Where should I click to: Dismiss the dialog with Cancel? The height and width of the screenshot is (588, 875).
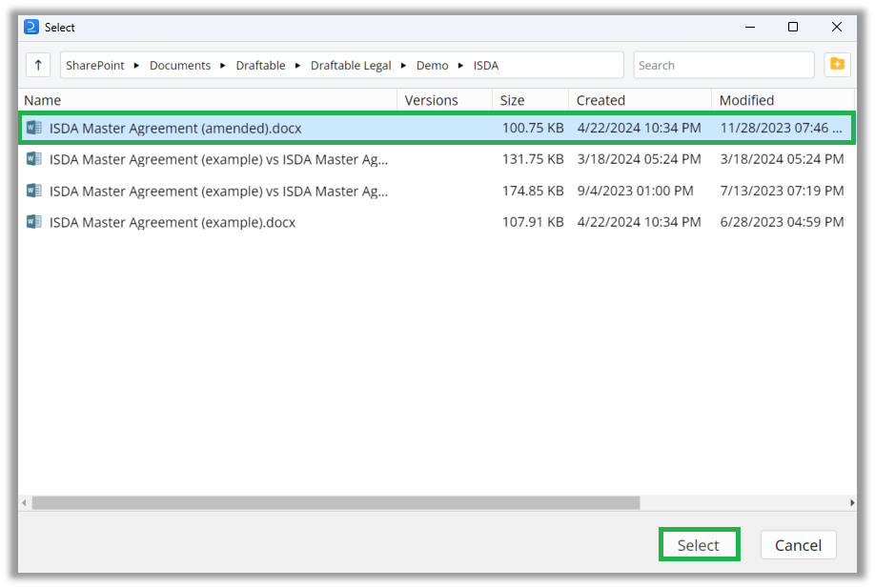798,544
